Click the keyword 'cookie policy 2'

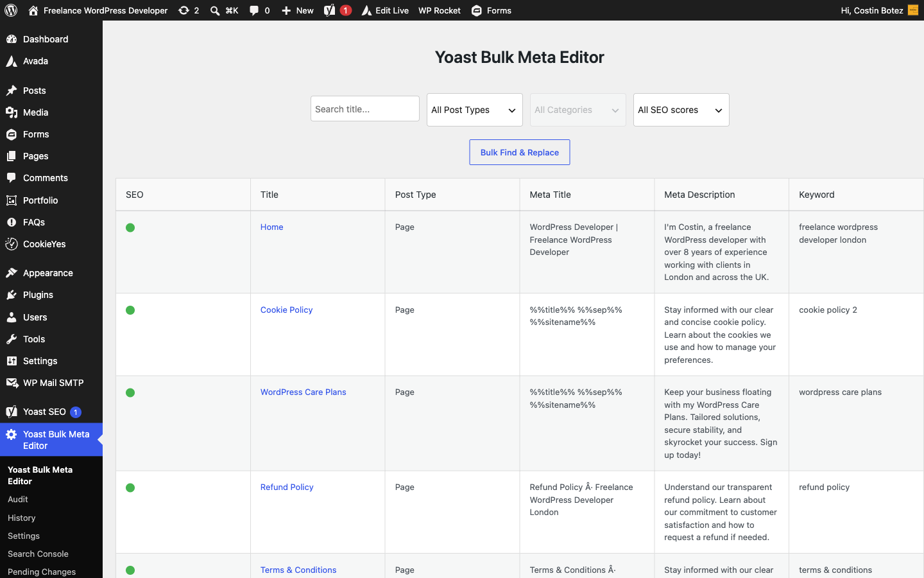[828, 310]
